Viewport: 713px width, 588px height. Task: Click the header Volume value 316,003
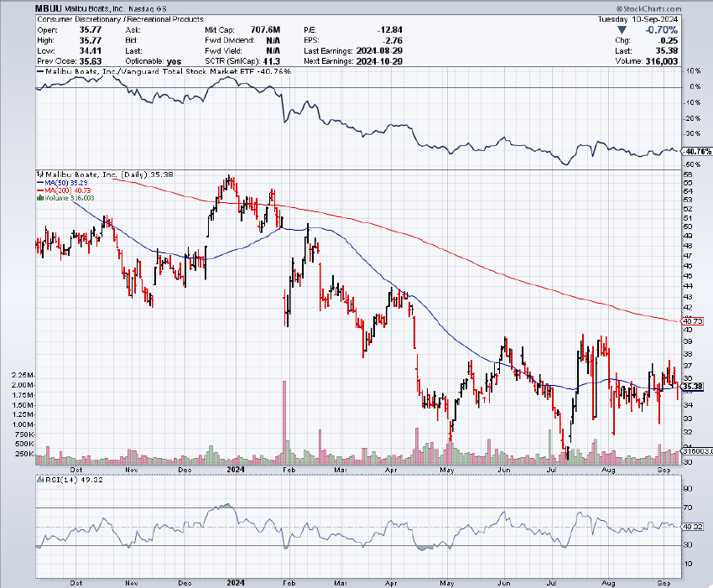coord(662,61)
